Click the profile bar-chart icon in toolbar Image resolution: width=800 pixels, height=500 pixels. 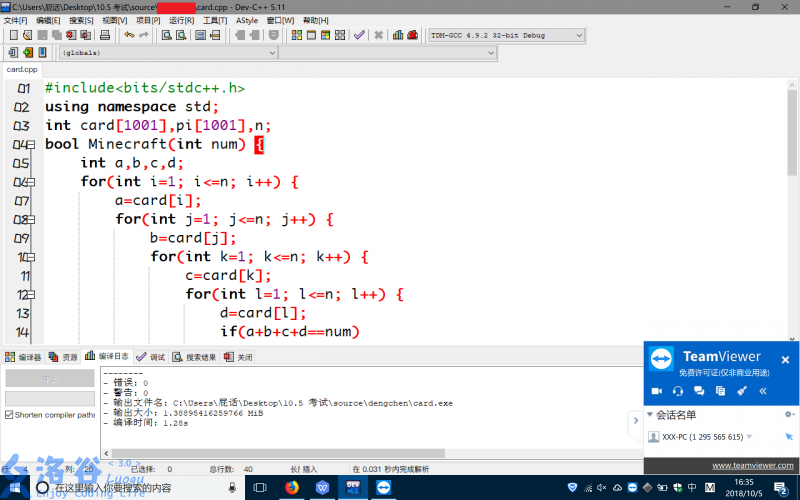pos(398,35)
